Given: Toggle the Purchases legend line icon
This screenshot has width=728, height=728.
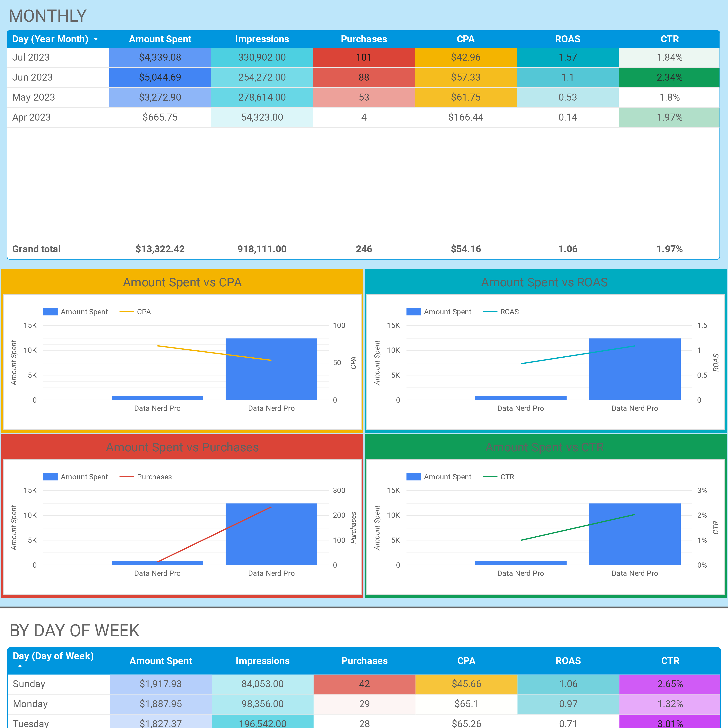Looking at the screenshot, I should pos(127,477).
